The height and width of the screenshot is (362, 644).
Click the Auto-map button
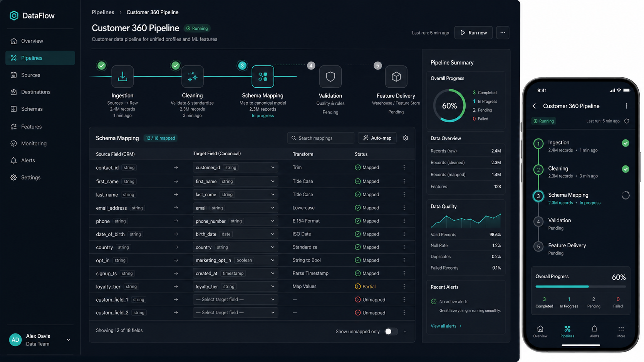(377, 138)
